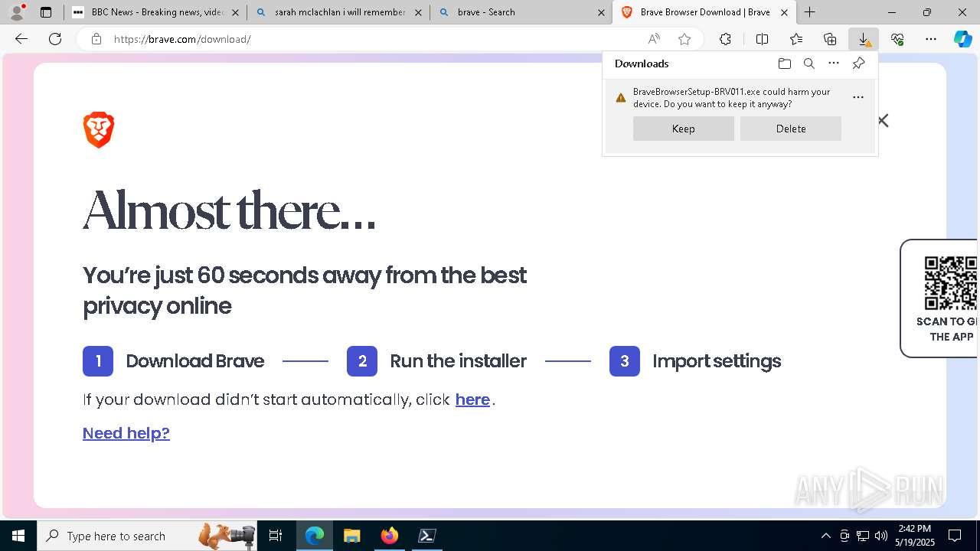
Task: Select the Brave Browser Download tab
Action: 704,12
